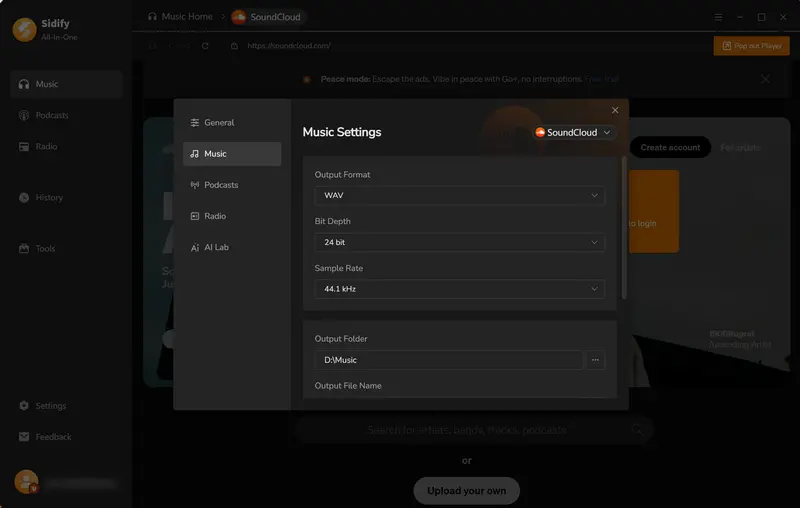Open Settings in the sidebar
Viewport: 800px width, 508px height.
[x=66, y=406]
